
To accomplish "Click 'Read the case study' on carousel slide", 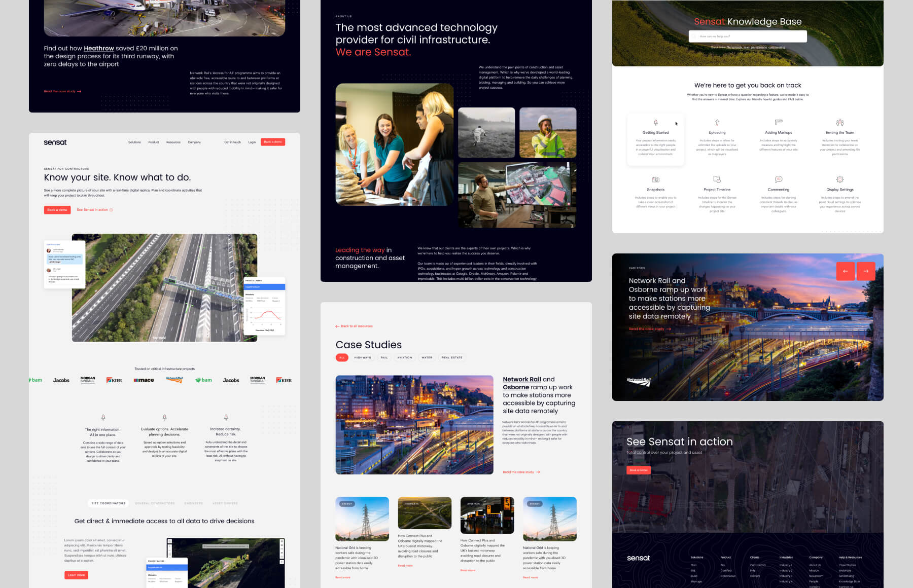I will 650,329.
